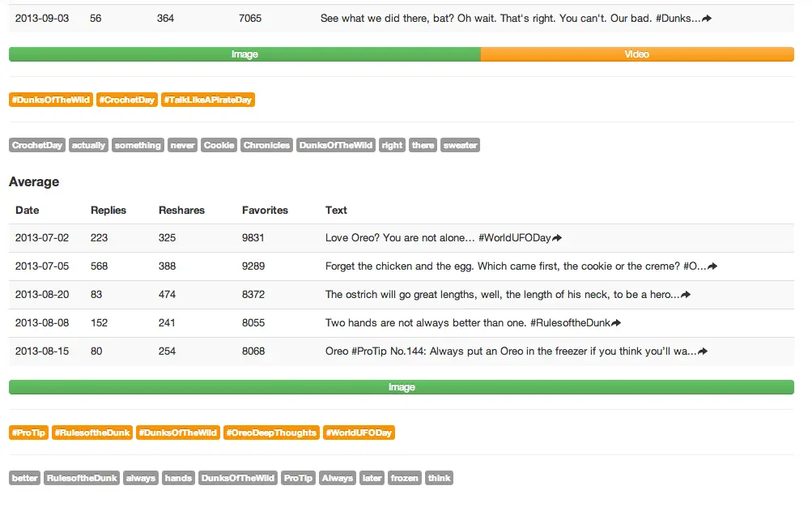Screen dimensions: 812x507
Task: Open share arrow after the #Dunks… tweet
Action: pos(707,19)
